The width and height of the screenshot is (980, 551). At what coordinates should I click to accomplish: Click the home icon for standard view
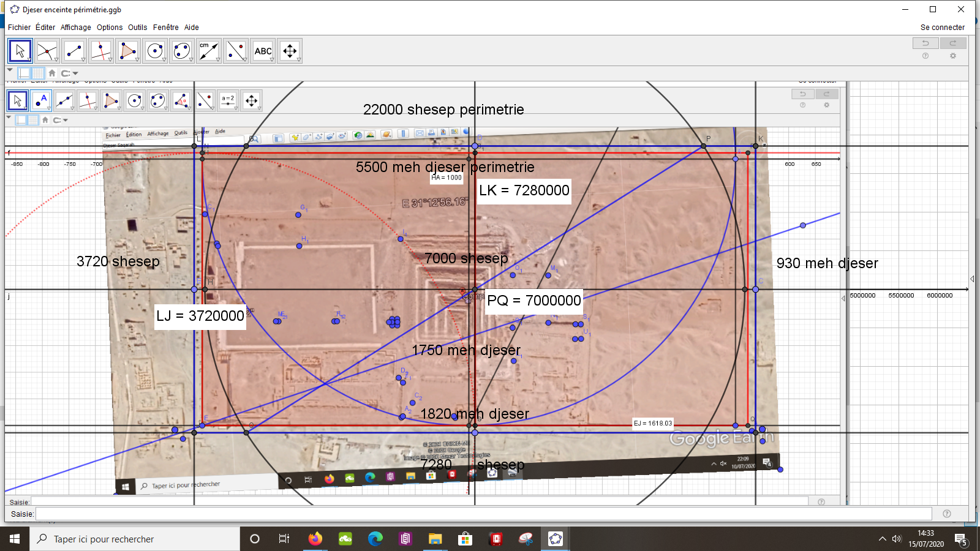52,73
